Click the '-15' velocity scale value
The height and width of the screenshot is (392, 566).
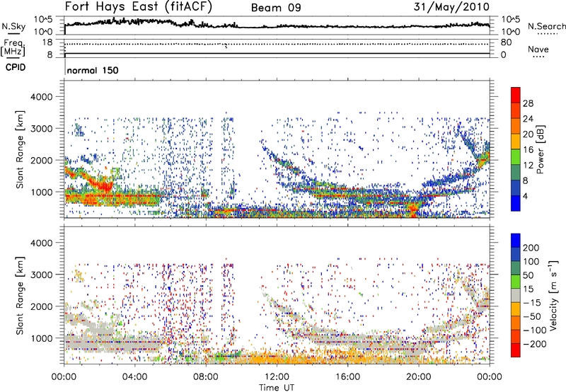pos(532,303)
